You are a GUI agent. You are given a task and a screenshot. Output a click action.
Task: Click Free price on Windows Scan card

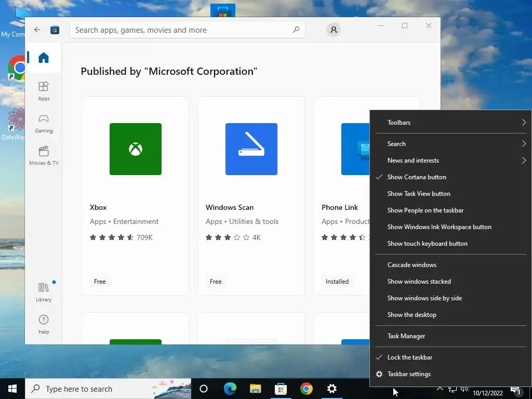(x=216, y=282)
